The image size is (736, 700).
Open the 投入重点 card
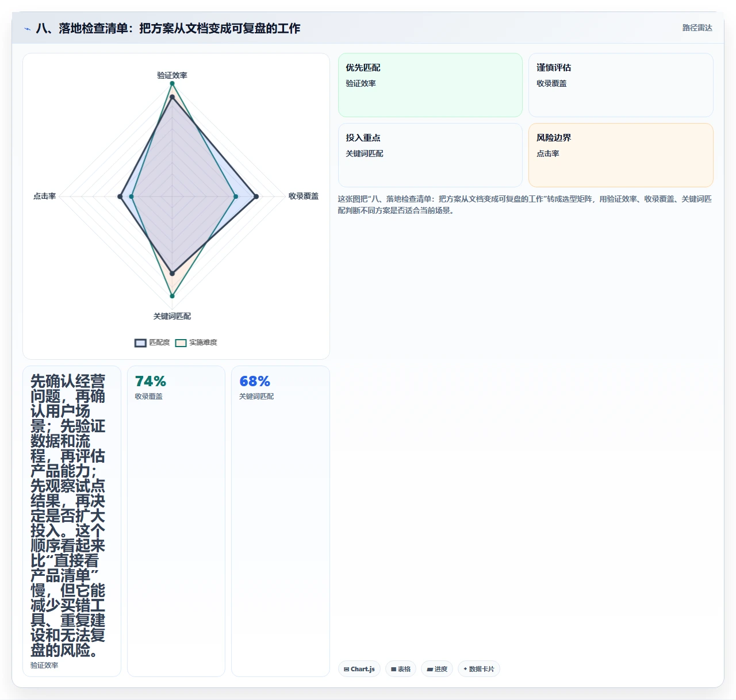[430, 155]
